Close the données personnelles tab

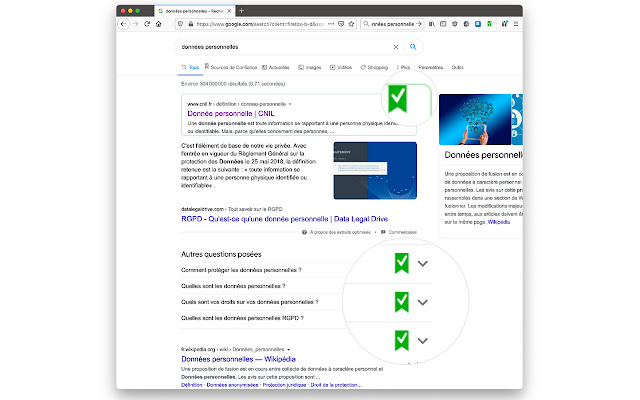coord(229,11)
